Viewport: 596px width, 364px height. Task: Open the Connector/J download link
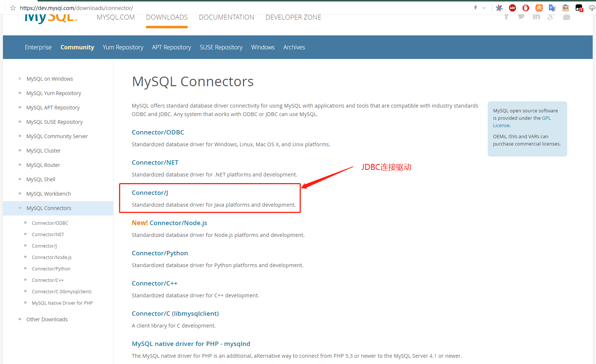[x=150, y=192]
